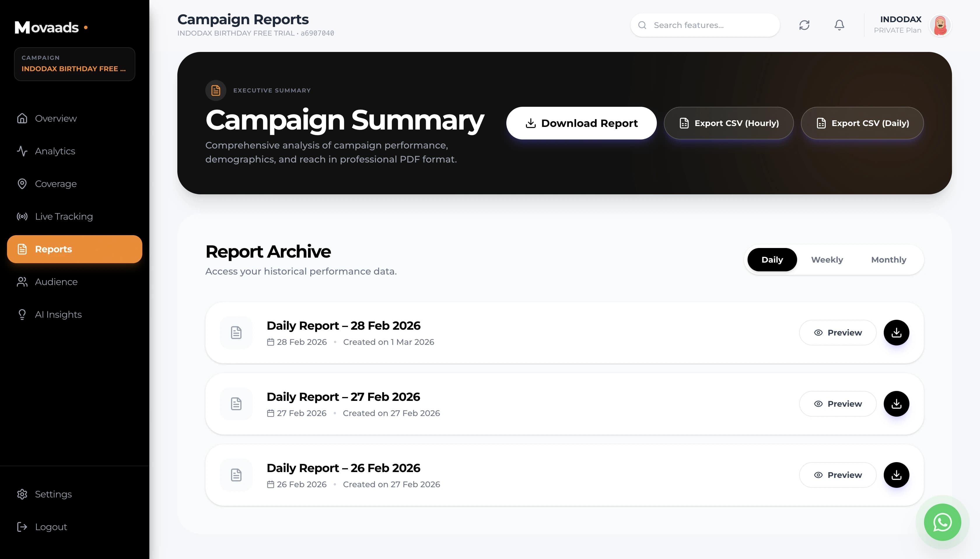Viewport: 980px width, 559px height.
Task: Select Live Tracking from the sidebar
Action: pyautogui.click(x=63, y=216)
